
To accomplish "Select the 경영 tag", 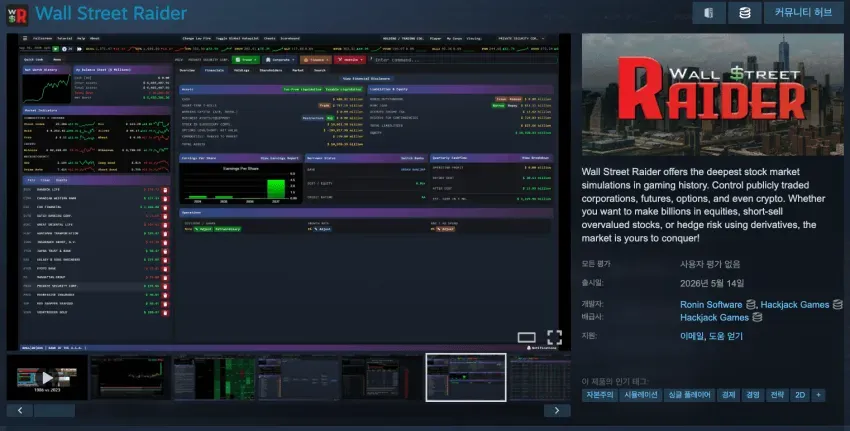I will 753,395.
